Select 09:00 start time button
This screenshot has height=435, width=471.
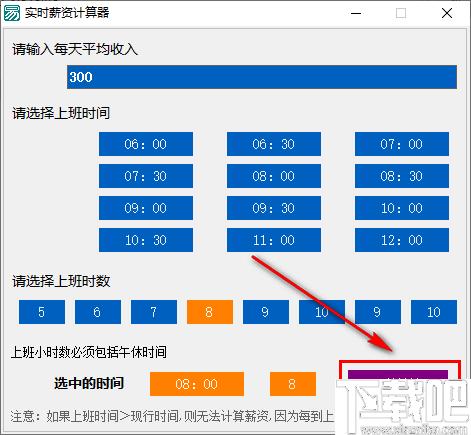(146, 208)
